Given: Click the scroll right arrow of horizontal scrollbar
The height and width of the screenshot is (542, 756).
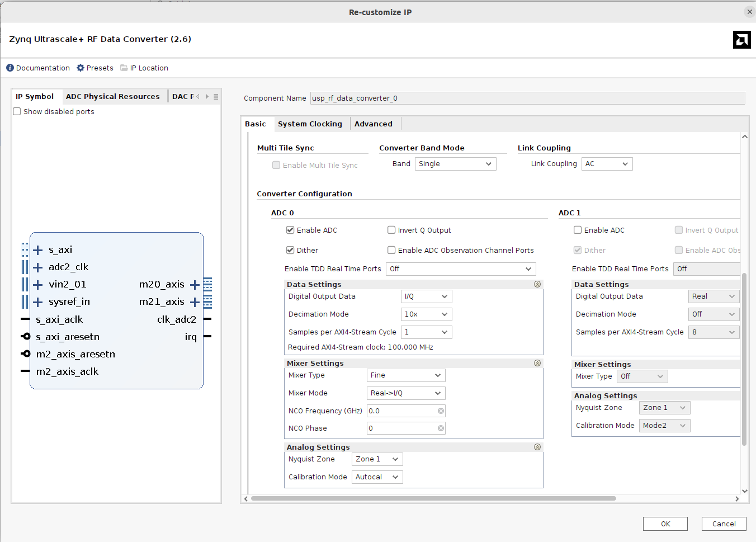Looking at the screenshot, I should [x=737, y=498].
